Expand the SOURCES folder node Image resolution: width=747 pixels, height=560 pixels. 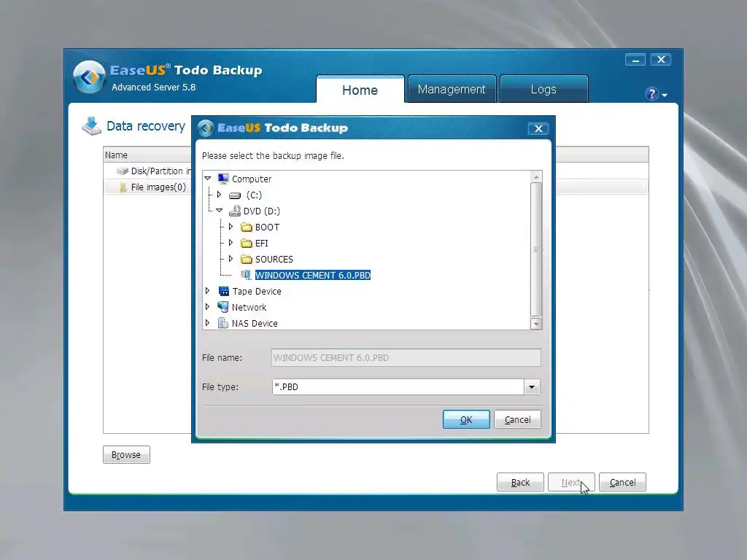pyautogui.click(x=231, y=259)
